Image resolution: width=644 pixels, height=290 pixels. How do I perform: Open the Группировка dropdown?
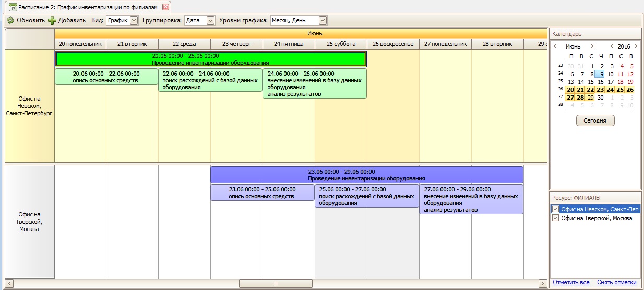(210, 20)
